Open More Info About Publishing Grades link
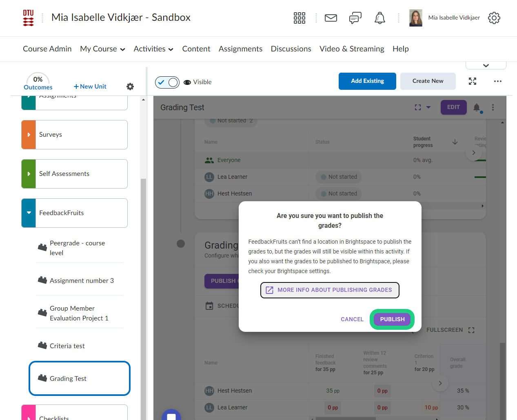 (330, 290)
